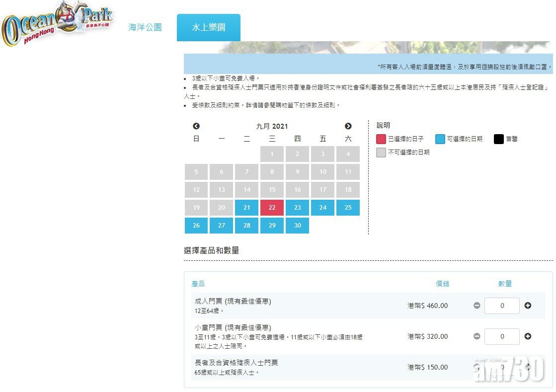Select the 水上樂園 tab
This screenshot has width=556, height=392.
[x=208, y=28]
